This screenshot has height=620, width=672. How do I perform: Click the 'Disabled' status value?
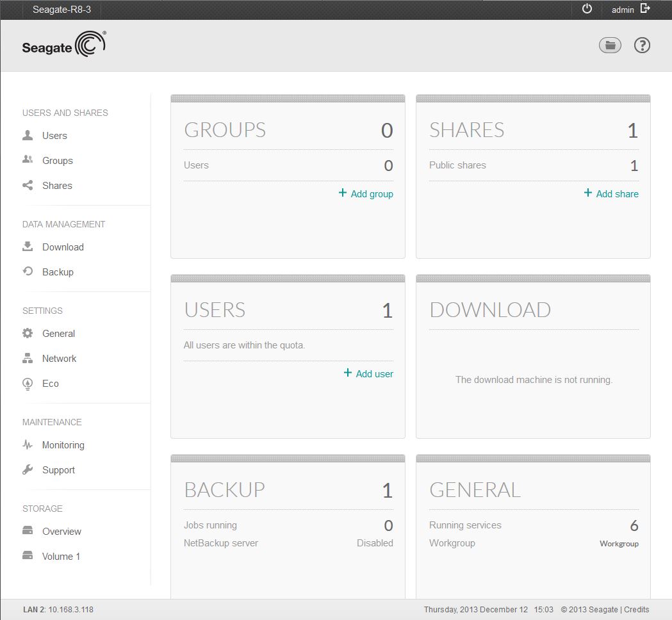[375, 543]
